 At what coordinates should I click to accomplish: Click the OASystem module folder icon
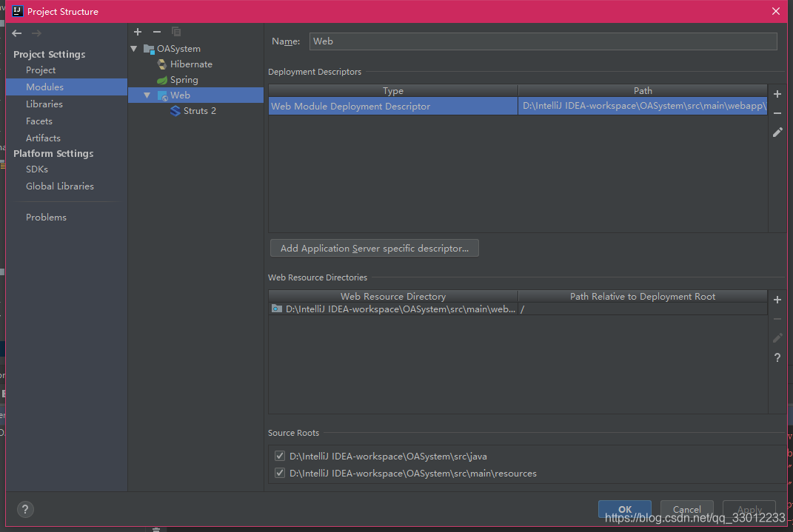[x=149, y=49]
